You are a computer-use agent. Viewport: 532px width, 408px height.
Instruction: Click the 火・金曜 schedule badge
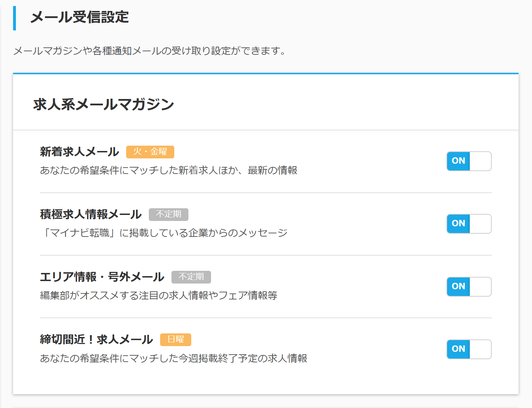click(150, 152)
